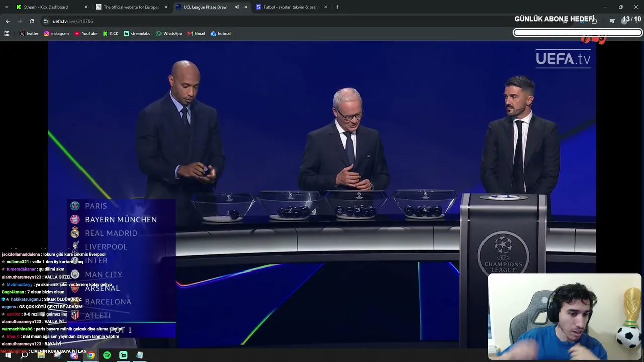644x362 pixels.
Task: Click the UEFA.tv logo on the video
Action: [563, 58]
